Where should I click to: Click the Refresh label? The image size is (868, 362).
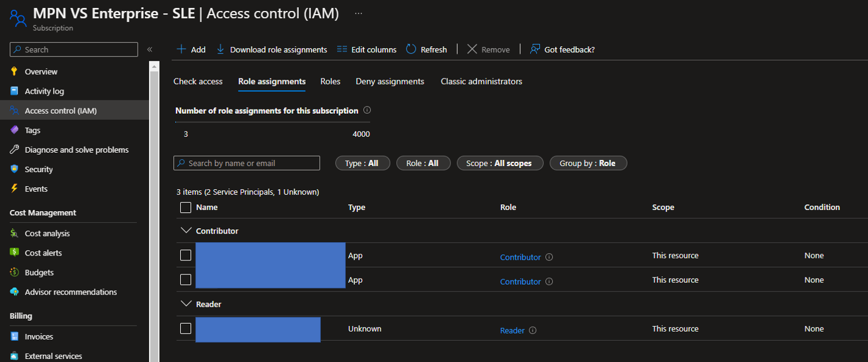click(x=434, y=50)
